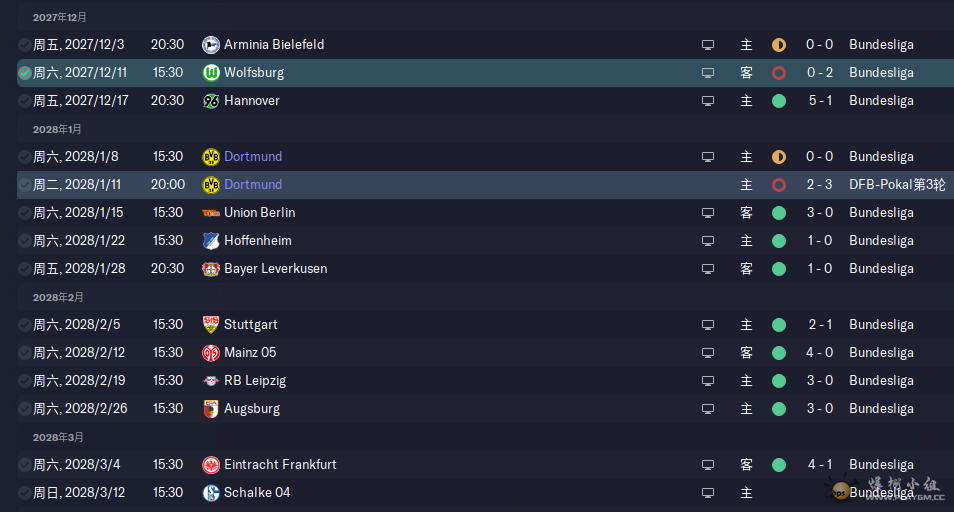Open the Dortmund link on DFB-Pokal row
This screenshot has width=954, height=512.
click(x=252, y=184)
